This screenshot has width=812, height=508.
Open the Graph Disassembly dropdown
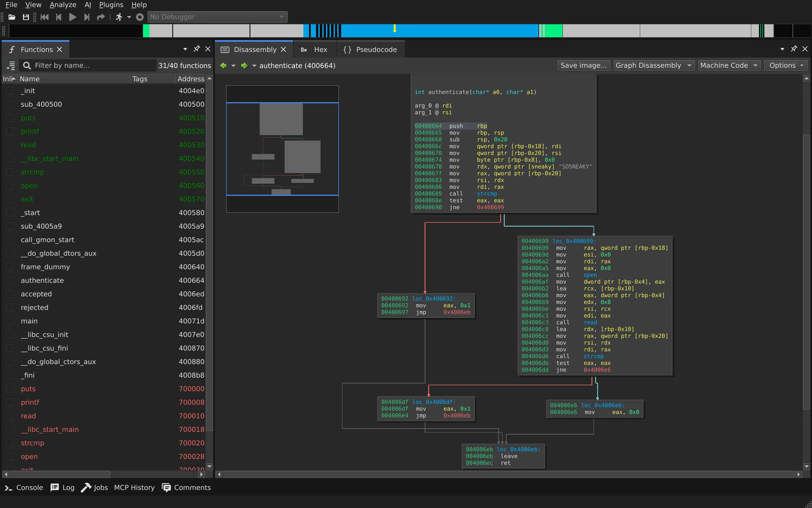click(x=654, y=65)
